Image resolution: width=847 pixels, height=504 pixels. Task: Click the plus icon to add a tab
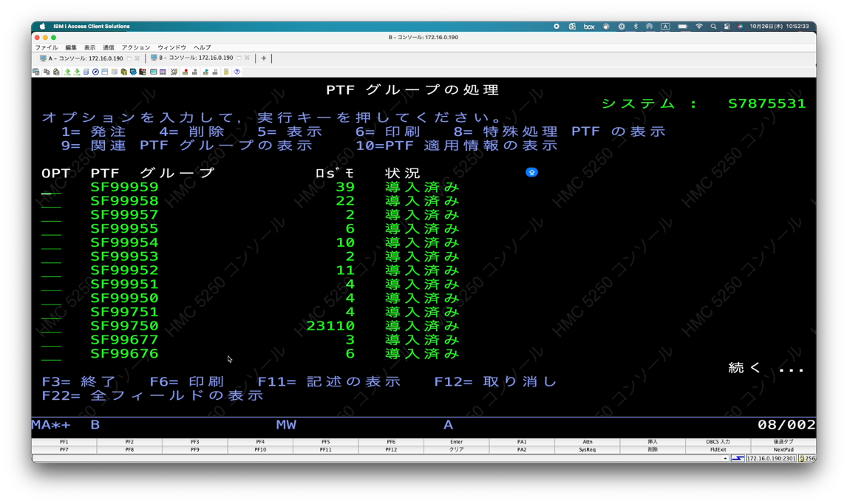point(264,58)
